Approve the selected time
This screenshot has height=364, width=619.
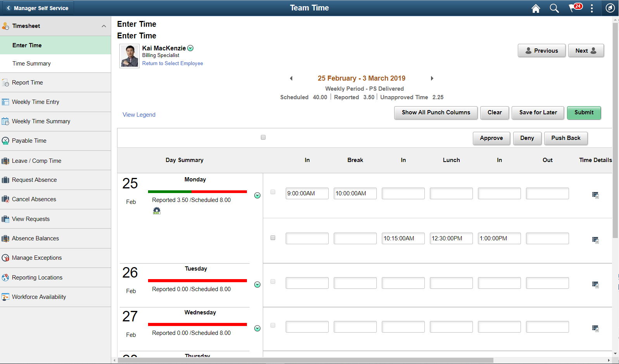(x=491, y=138)
